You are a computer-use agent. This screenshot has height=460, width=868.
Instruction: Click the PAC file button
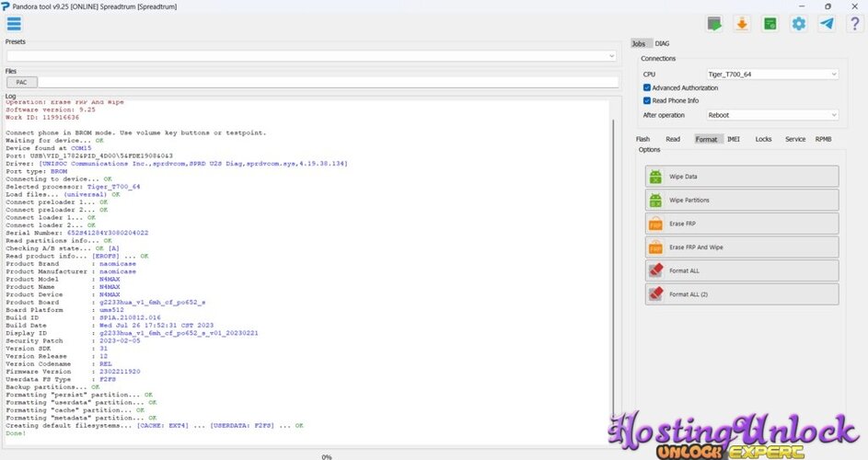(22, 83)
